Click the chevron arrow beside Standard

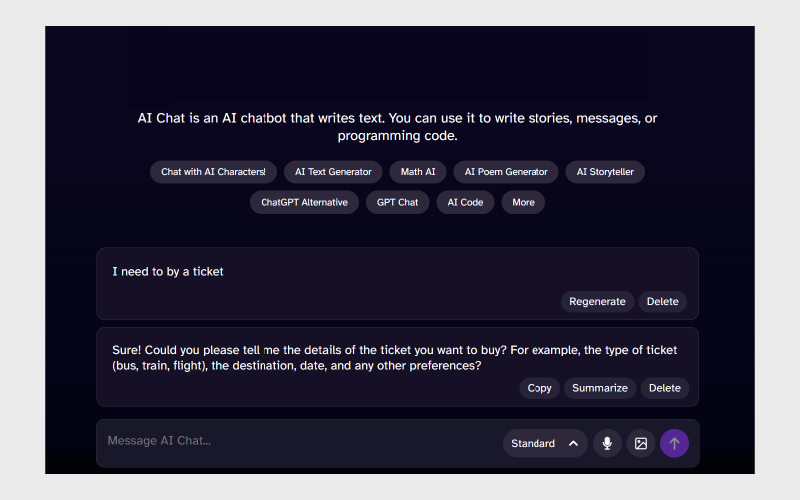click(573, 443)
